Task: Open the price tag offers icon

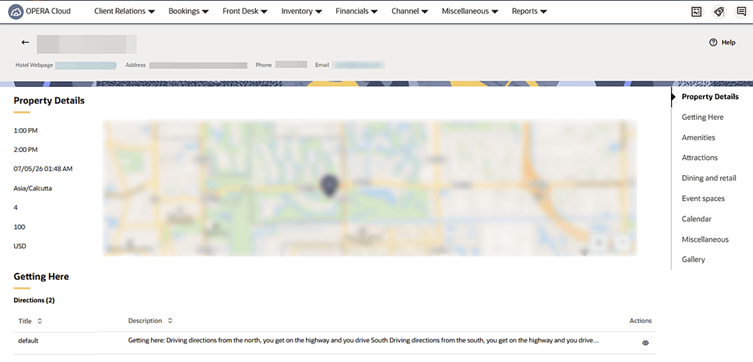Action: 719,12
